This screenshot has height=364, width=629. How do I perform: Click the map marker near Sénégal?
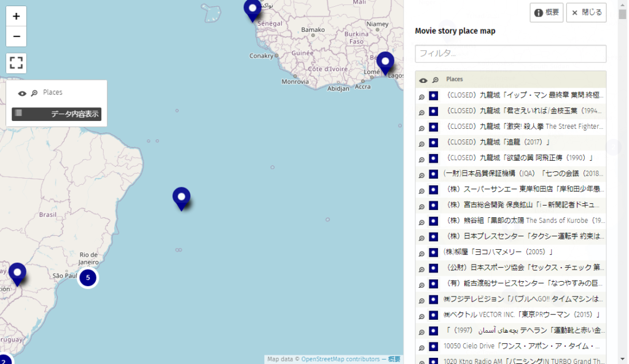click(x=252, y=9)
